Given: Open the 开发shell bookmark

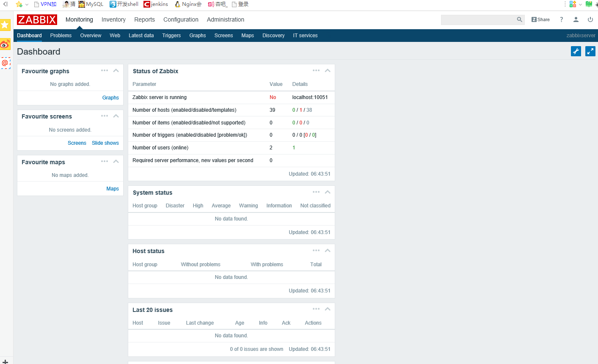Looking at the screenshot, I should (124, 4).
